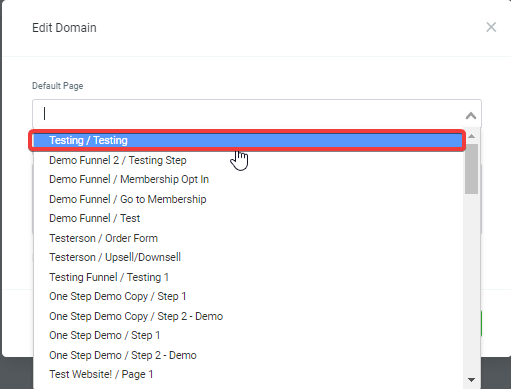Select Demo Funnel / Membership Opt In
511x389 pixels.
(248, 179)
